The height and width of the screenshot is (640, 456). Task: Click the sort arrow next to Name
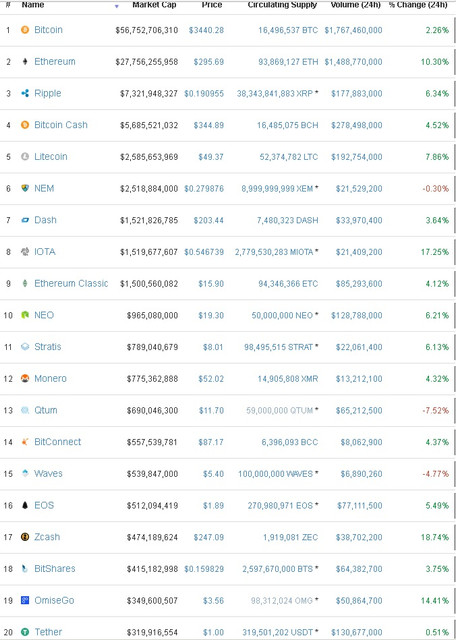coord(117,6)
